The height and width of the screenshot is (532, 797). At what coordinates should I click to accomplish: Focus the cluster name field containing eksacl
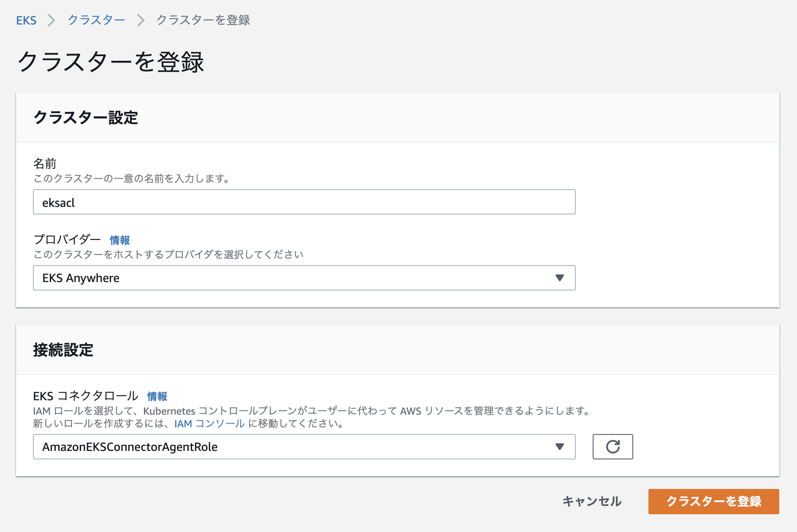[x=304, y=202]
